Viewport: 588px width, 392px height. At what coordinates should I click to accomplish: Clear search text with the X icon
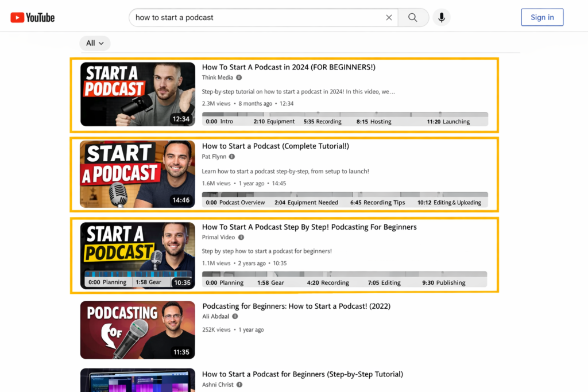389,18
